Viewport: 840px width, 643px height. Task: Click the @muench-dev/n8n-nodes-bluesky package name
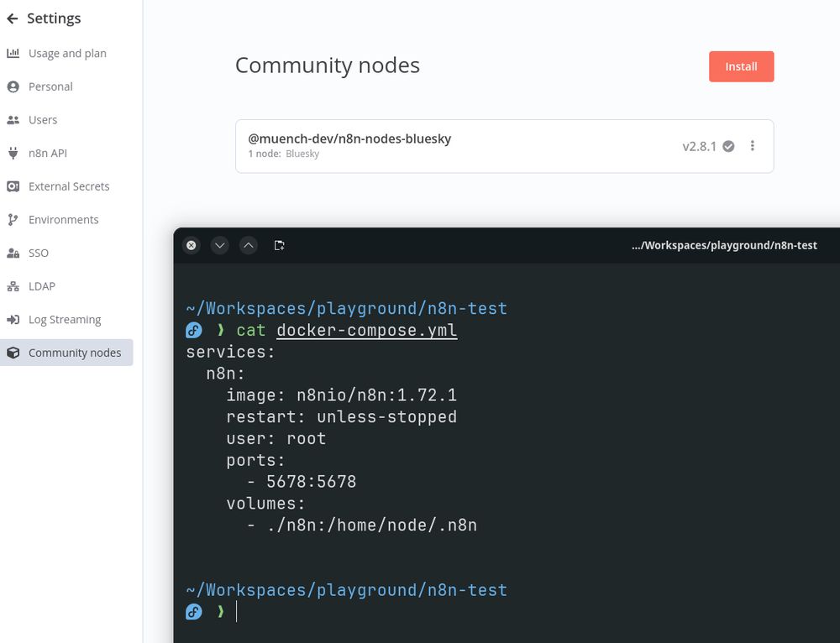349,139
